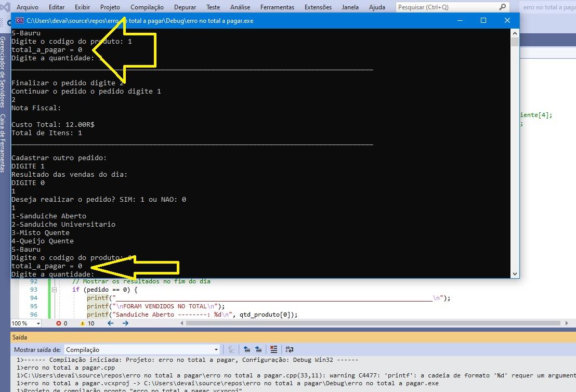Clear all output icon
The image size is (576, 392).
(273, 349)
